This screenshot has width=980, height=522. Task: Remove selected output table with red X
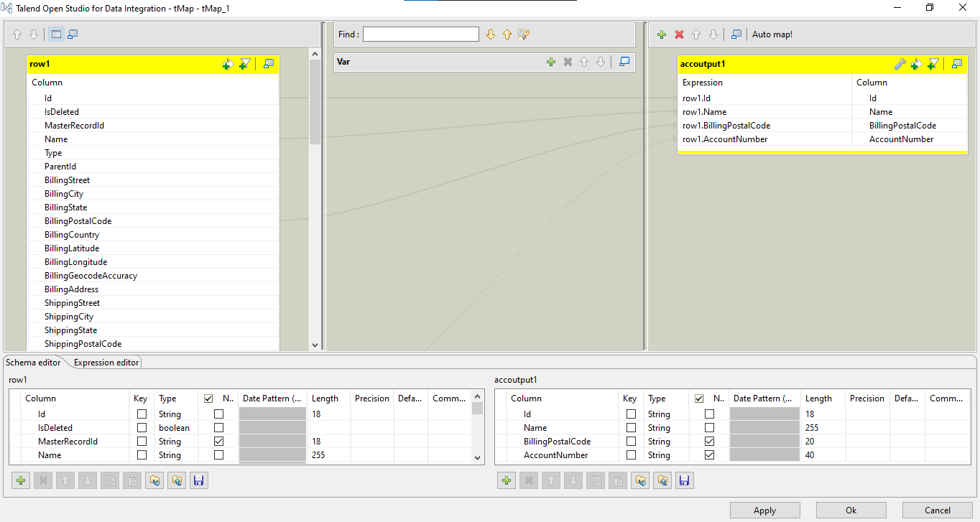pyautogui.click(x=679, y=34)
